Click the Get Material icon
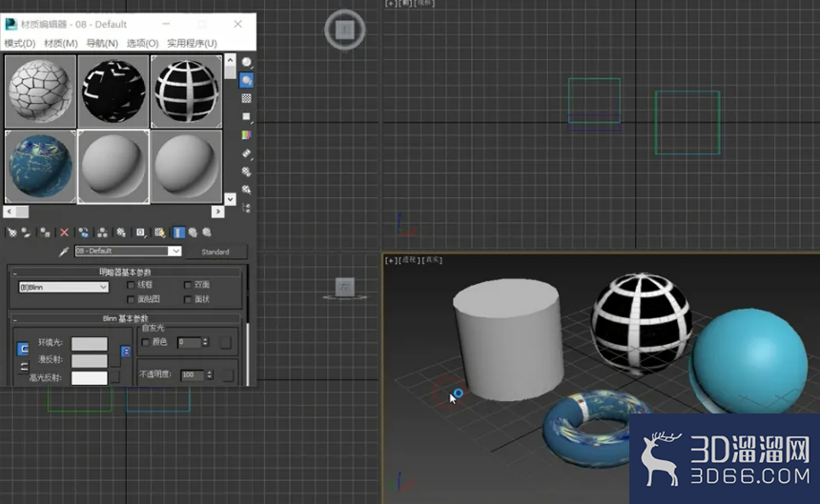The height and width of the screenshot is (504, 820). click(x=11, y=232)
